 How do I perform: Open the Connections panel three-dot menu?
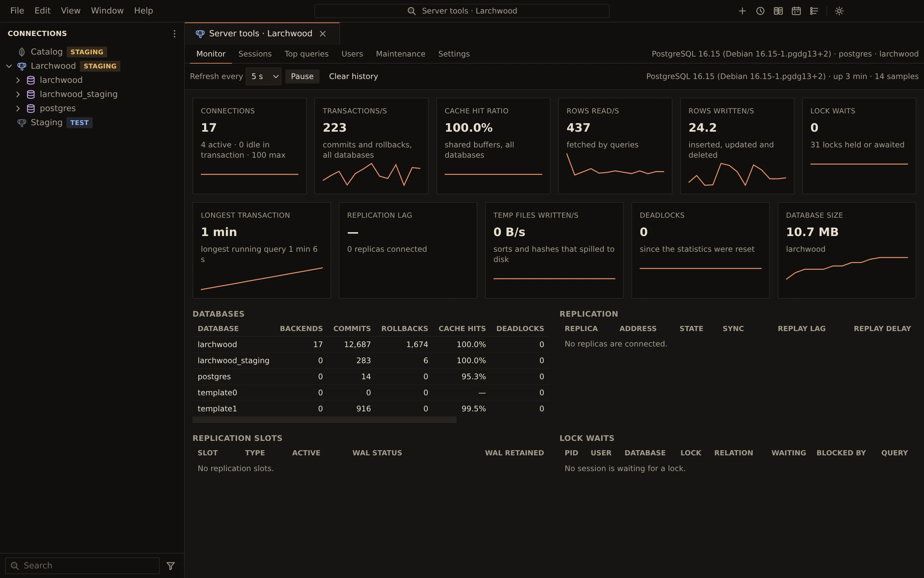point(174,34)
